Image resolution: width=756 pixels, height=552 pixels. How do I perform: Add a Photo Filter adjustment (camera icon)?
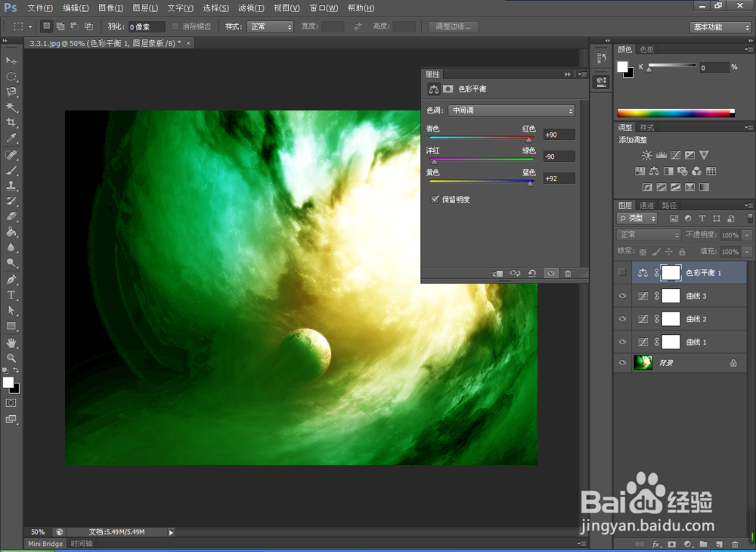tap(682, 171)
